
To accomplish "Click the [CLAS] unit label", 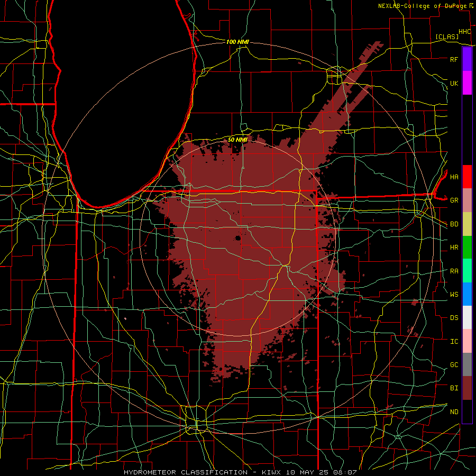I will (447, 36).
